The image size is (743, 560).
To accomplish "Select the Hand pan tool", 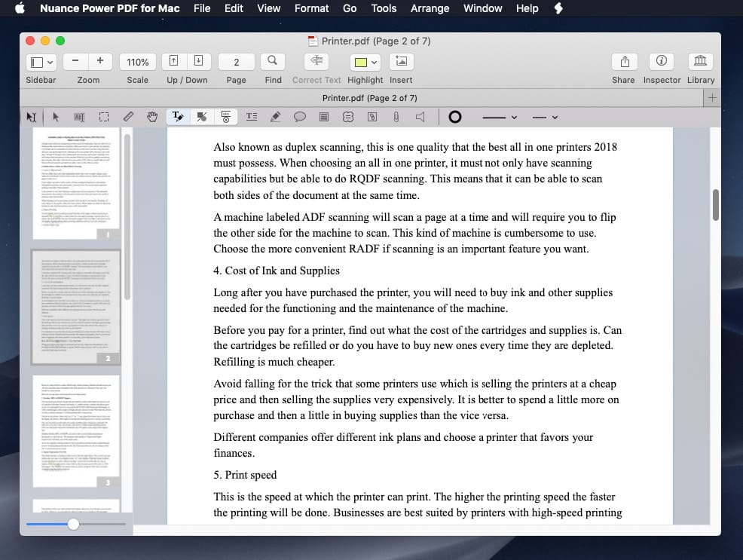I will pos(151,116).
